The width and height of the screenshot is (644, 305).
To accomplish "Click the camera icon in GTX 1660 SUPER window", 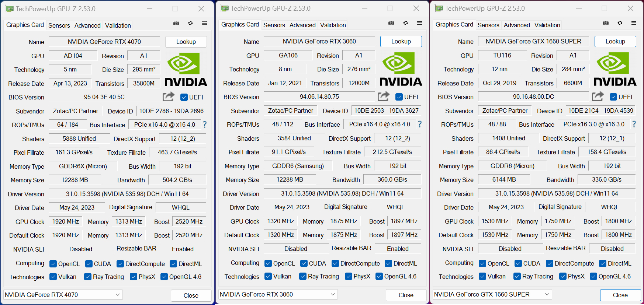I will click(x=606, y=23).
